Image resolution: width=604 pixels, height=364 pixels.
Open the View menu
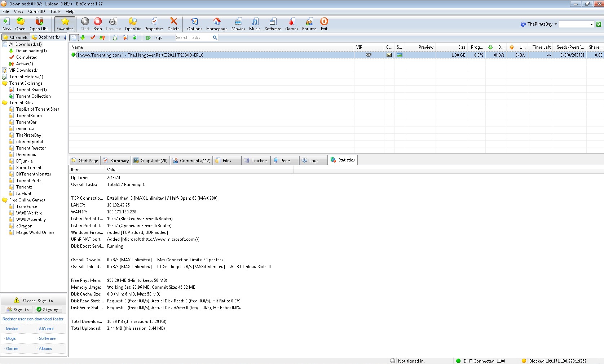(18, 12)
